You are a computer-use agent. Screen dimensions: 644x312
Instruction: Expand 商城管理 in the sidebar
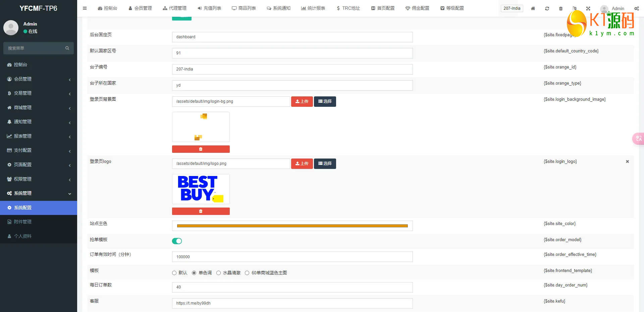39,107
